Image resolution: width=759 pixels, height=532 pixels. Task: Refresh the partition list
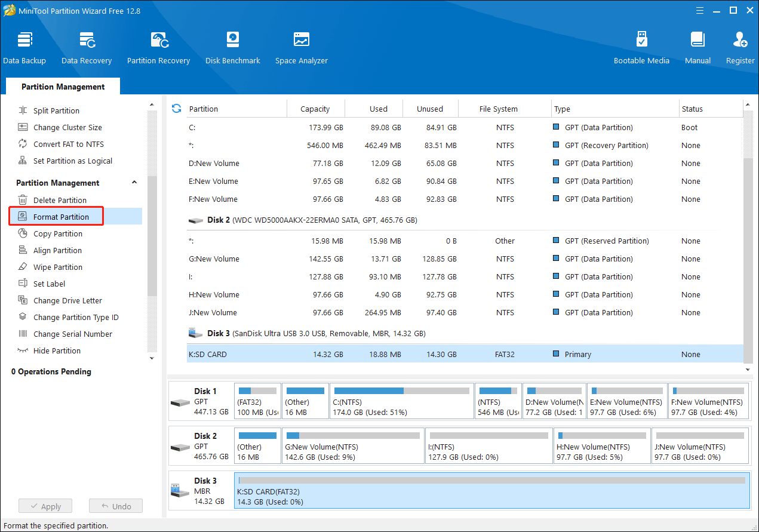[x=176, y=109]
